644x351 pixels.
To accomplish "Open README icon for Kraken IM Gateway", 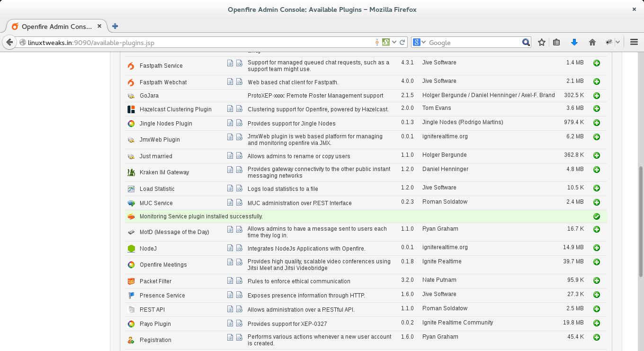I will point(230,169).
